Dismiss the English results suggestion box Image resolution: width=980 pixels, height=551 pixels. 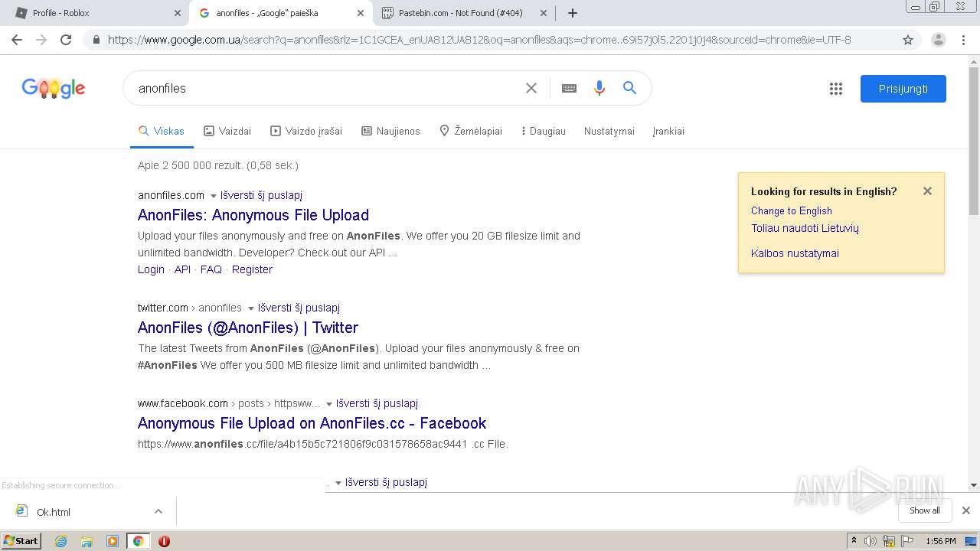pos(927,191)
